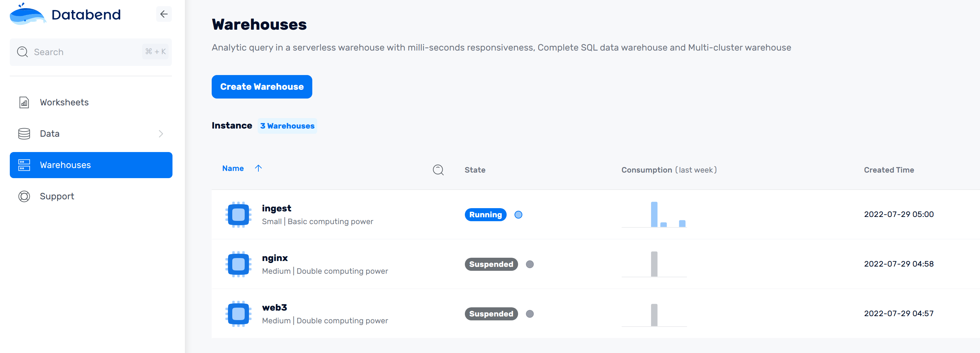This screenshot has width=980, height=353.
Task: Toggle the nginx suspended status dot
Action: pos(530,264)
